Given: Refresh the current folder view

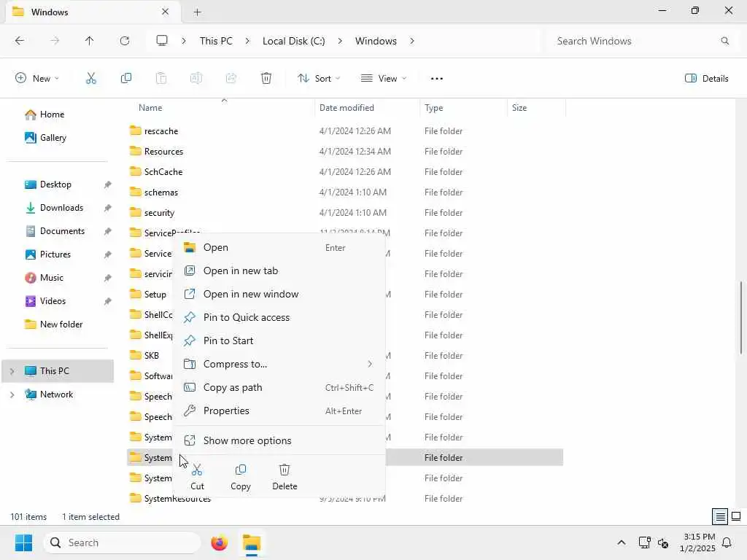Looking at the screenshot, I should click(125, 41).
